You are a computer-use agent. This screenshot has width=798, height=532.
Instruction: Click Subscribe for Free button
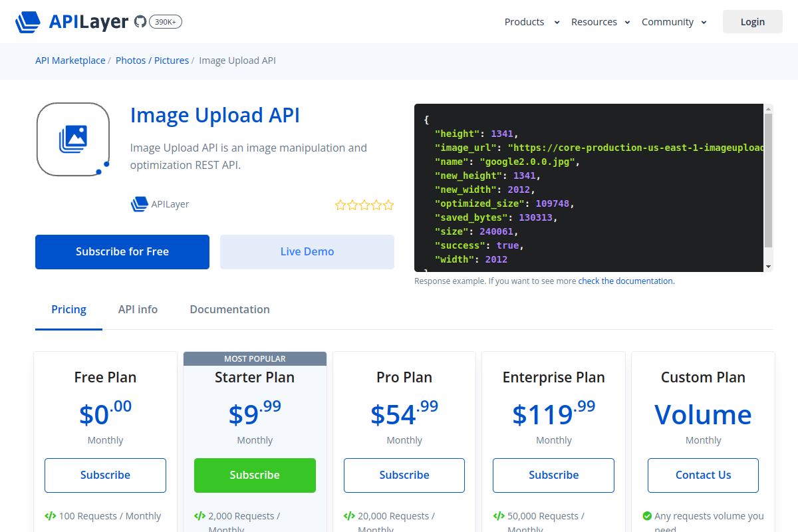point(122,252)
